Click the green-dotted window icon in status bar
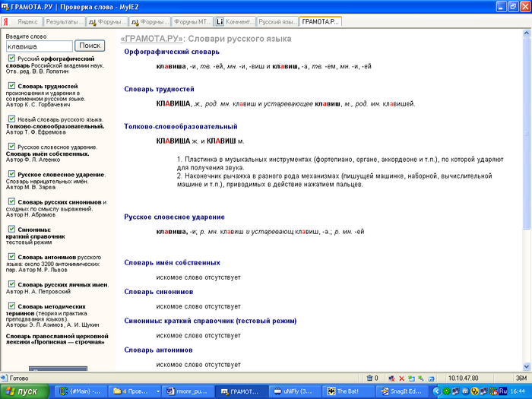Viewport: 532px width, 399px height. coord(412,378)
